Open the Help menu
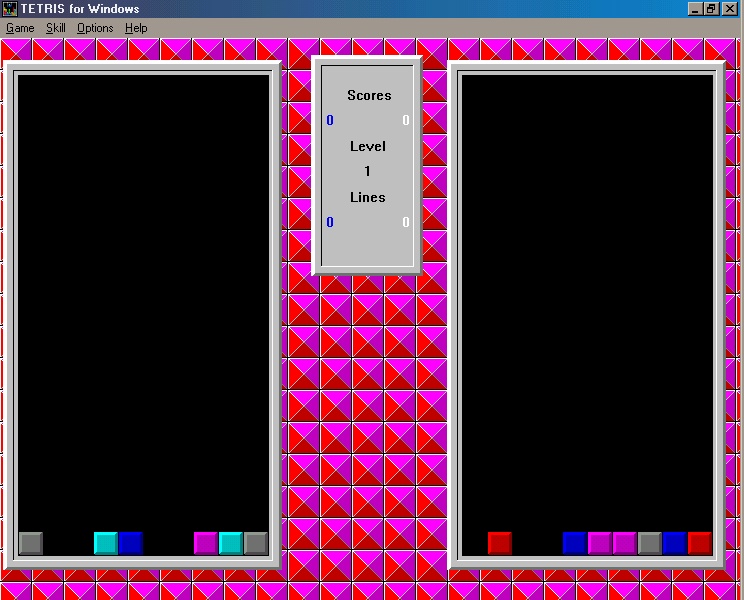The width and height of the screenshot is (744, 600). click(136, 28)
